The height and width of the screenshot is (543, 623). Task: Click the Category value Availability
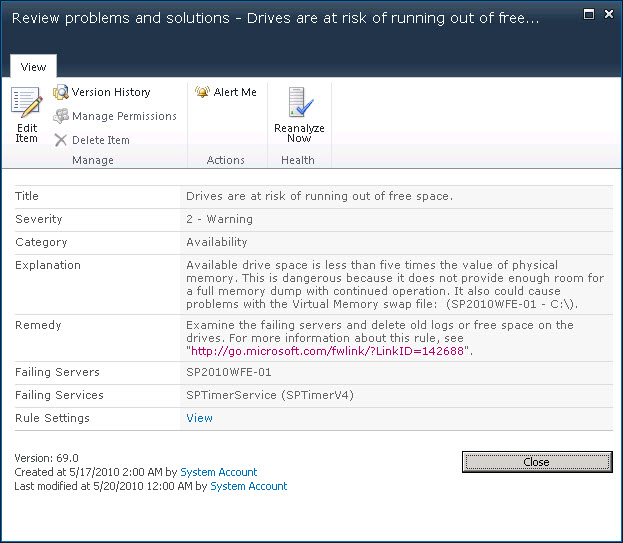[217, 242]
